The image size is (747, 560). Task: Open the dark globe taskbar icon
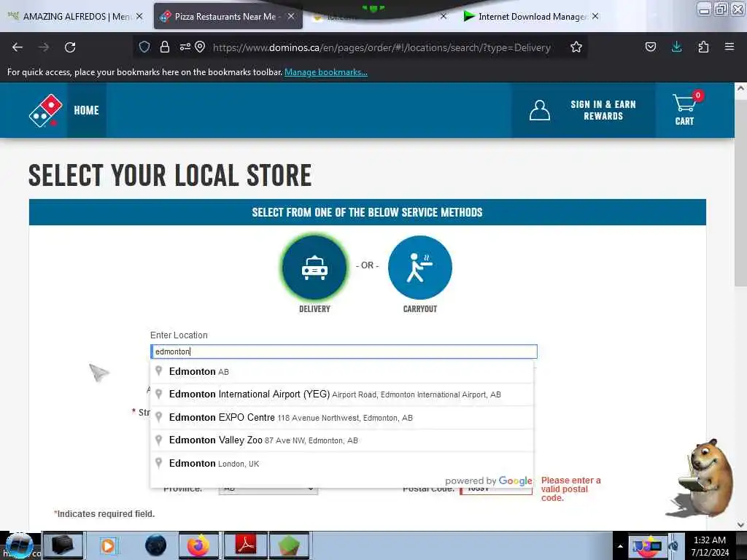tap(155, 545)
